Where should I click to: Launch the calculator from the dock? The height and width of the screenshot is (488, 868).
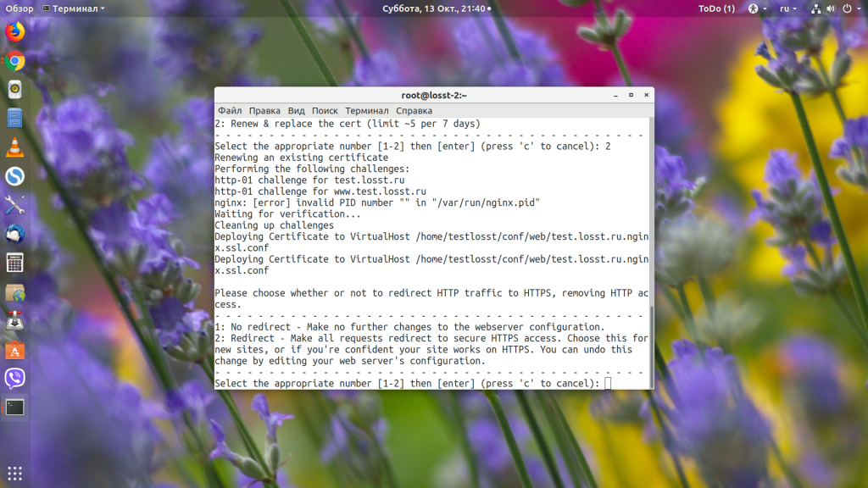14,262
